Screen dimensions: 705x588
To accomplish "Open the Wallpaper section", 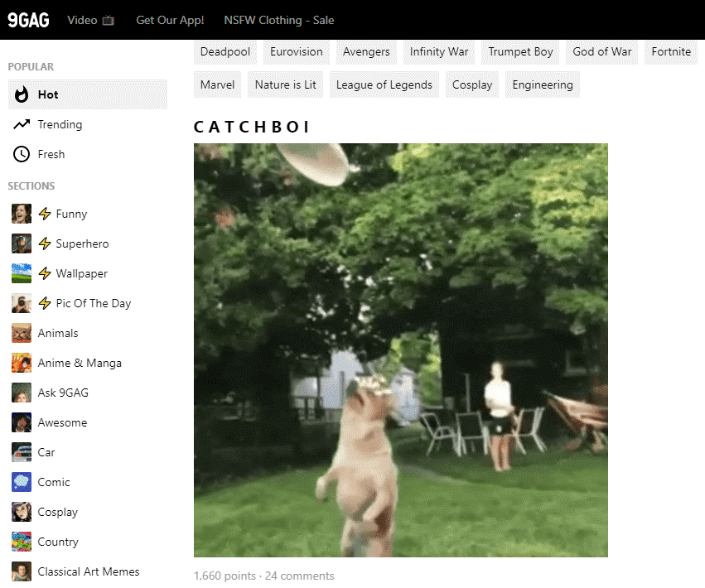I will point(82,274).
